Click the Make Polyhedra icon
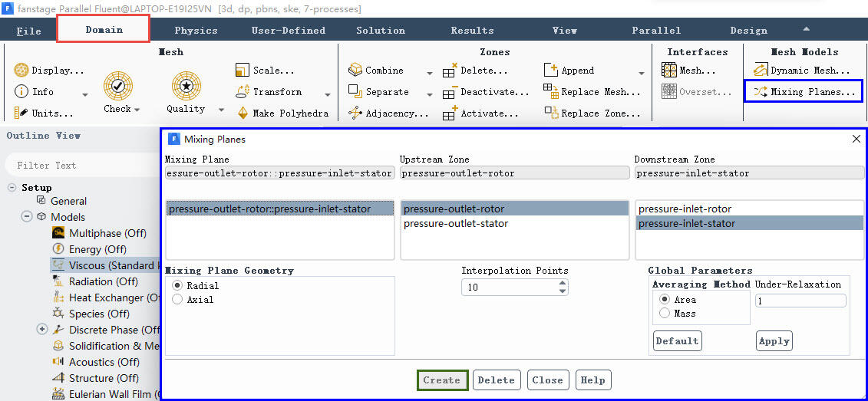The height and width of the screenshot is (401, 868). pos(242,113)
